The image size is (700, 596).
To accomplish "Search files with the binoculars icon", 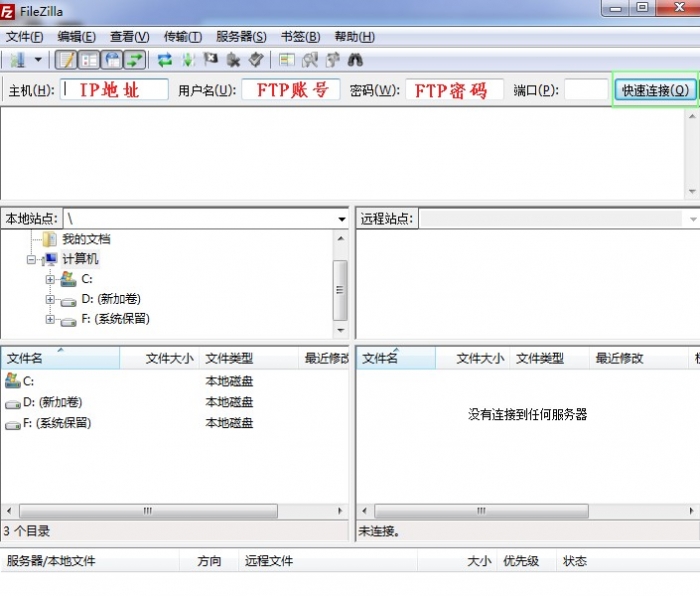I will (x=355, y=60).
